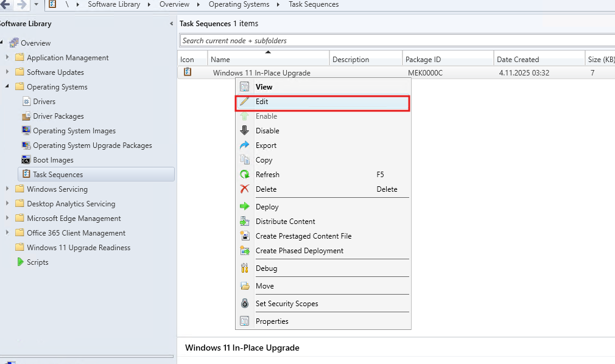615x364 pixels.
Task: Collapse the Software Library navigation pane
Action: (171, 24)
